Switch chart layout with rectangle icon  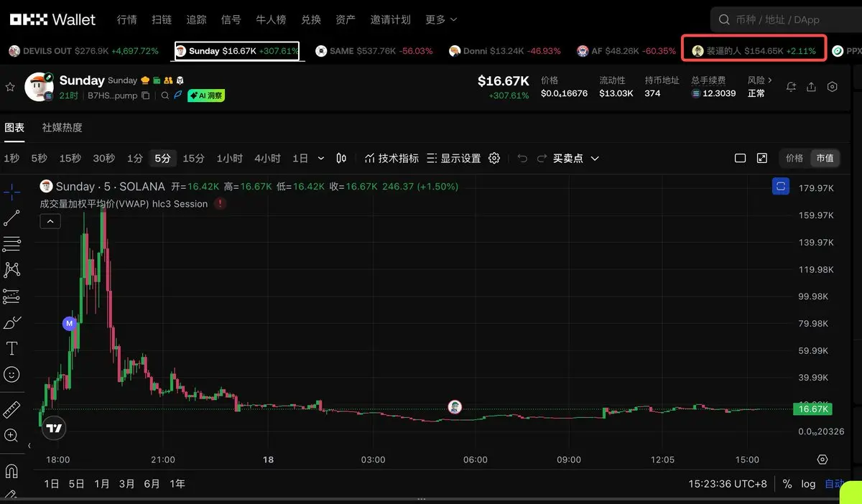[x=741, y=158]
